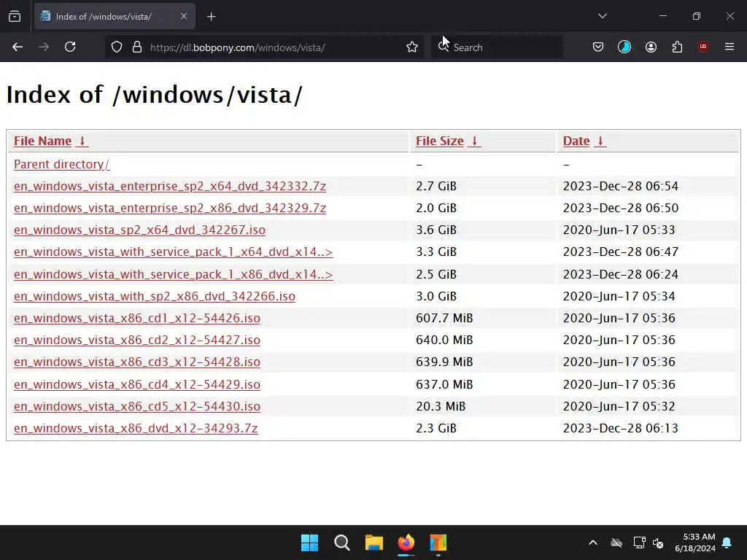Viewport: 747px width, 560px height.
Task: Download en_windows_vista_x86_cd4_x12-54429.iso
Action: tap(137, 384)
